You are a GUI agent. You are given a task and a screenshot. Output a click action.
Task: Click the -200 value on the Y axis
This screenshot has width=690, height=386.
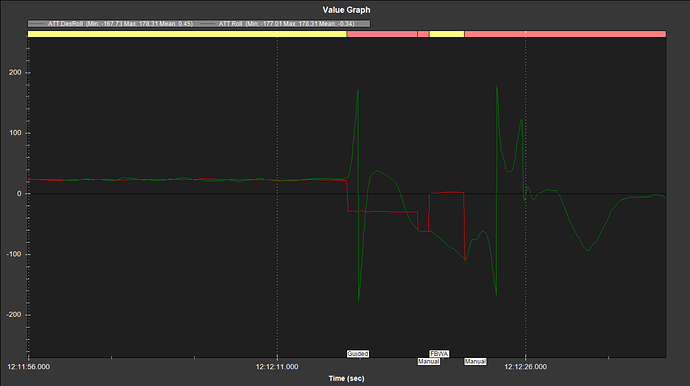tap(14, 315)
